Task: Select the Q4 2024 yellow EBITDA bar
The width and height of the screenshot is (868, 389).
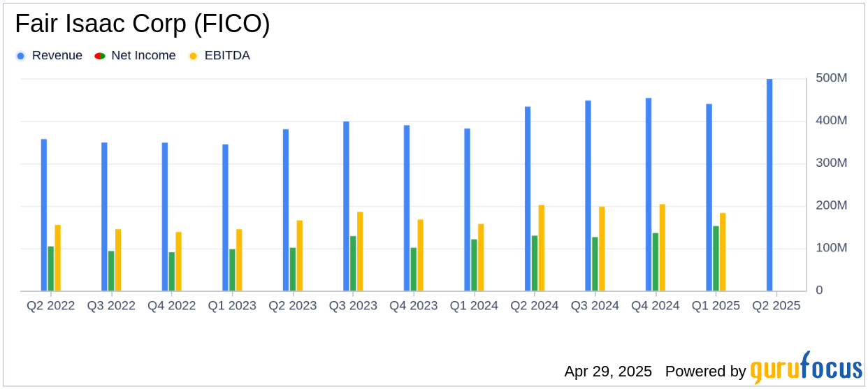Action: [x=663, y=248]
